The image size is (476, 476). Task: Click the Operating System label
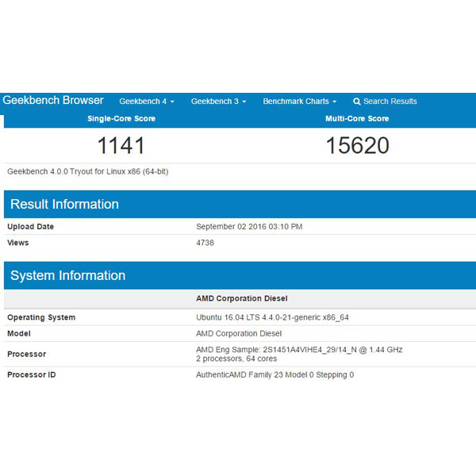[x=41, y=317]
